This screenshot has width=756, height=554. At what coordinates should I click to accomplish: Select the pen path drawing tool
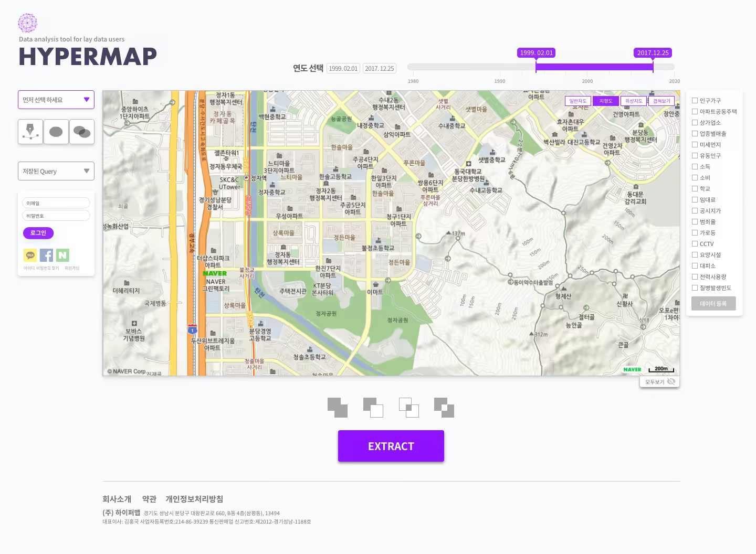coord(30,132)
